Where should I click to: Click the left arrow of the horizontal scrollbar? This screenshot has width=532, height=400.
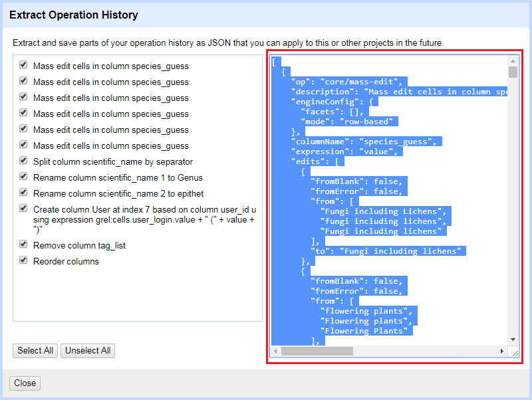[274, 350]
